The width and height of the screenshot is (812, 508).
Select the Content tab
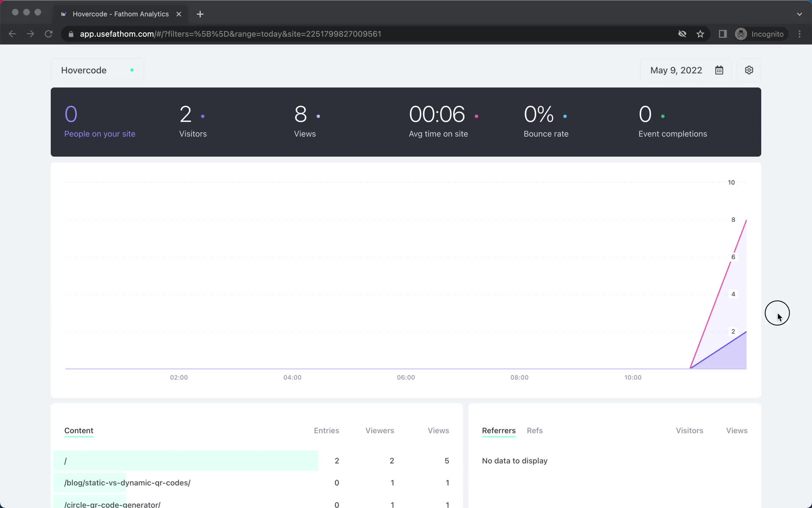click(x=79, y=431)
